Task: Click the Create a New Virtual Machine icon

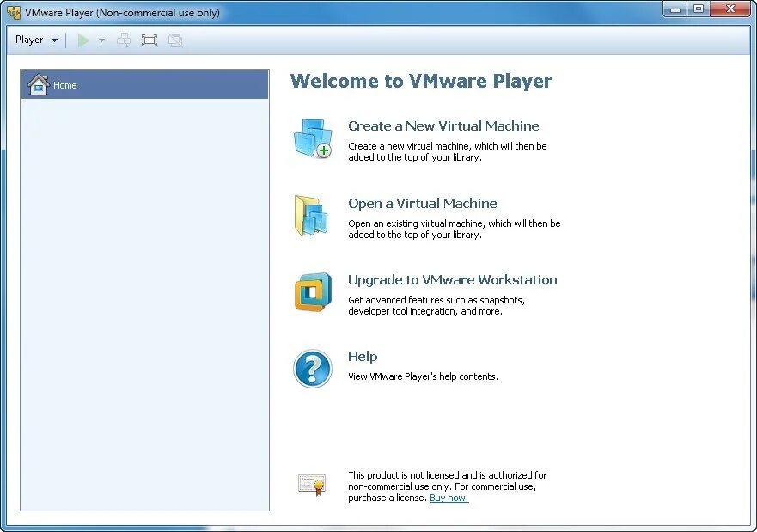Action: tap(313, 138)
